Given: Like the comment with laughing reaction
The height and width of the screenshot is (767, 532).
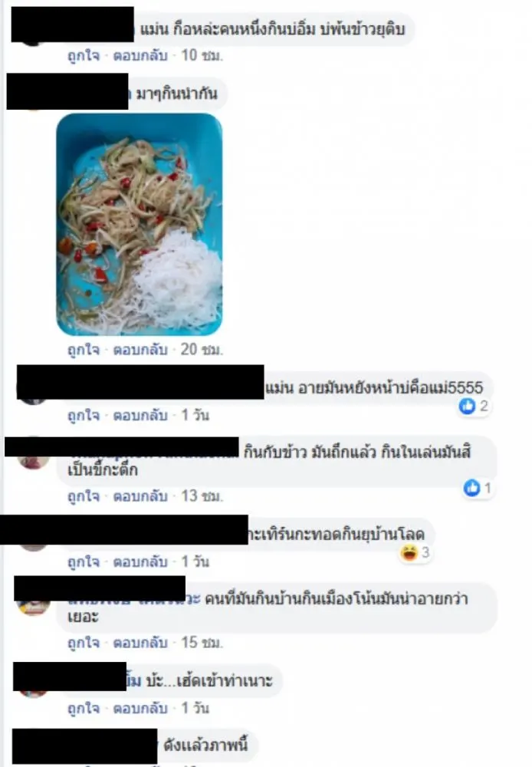Looking at the screenshot, I should (83, 561).
